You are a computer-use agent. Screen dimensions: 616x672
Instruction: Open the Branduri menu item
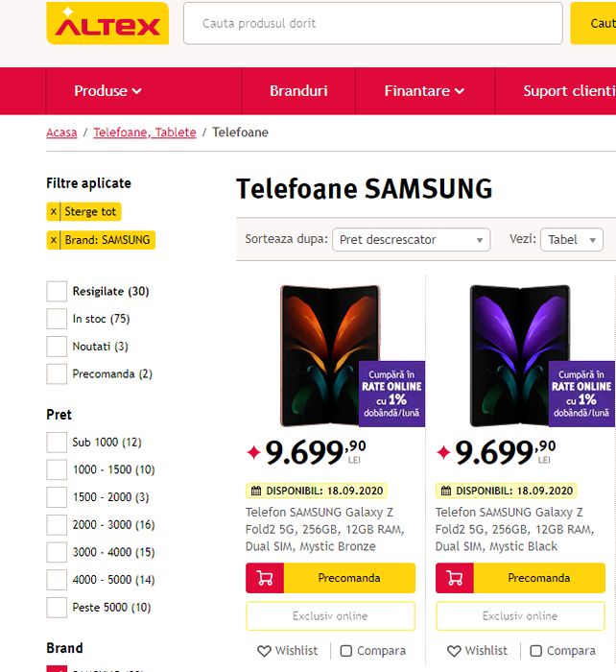coord(298,91)
